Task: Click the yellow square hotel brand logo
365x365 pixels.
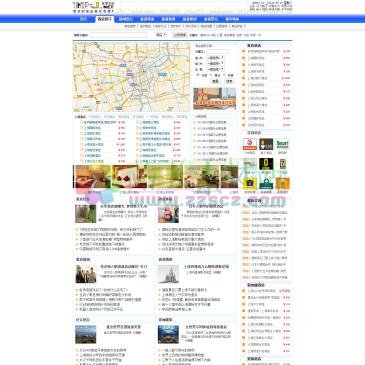Action: pos(250,184)
